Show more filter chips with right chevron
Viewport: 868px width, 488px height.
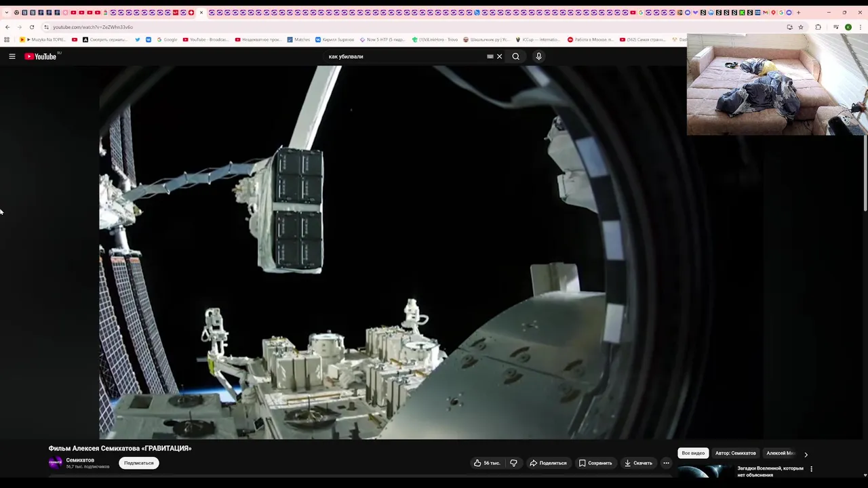[x=806, y=455]
